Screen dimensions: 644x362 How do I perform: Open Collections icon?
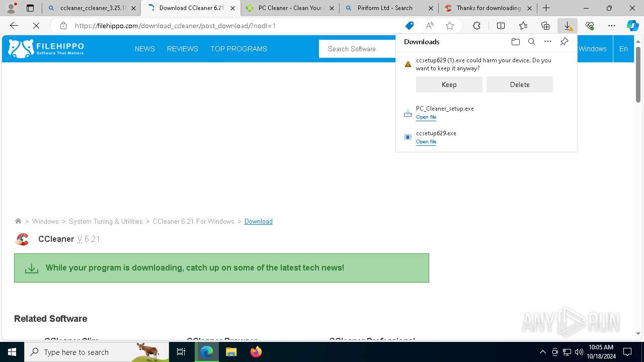coord(545,26)
